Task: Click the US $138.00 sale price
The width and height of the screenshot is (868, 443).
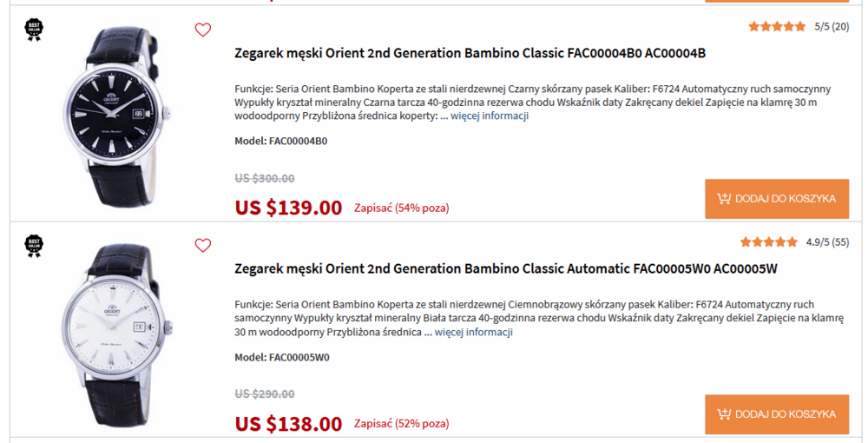Action: tap(288, 424)
